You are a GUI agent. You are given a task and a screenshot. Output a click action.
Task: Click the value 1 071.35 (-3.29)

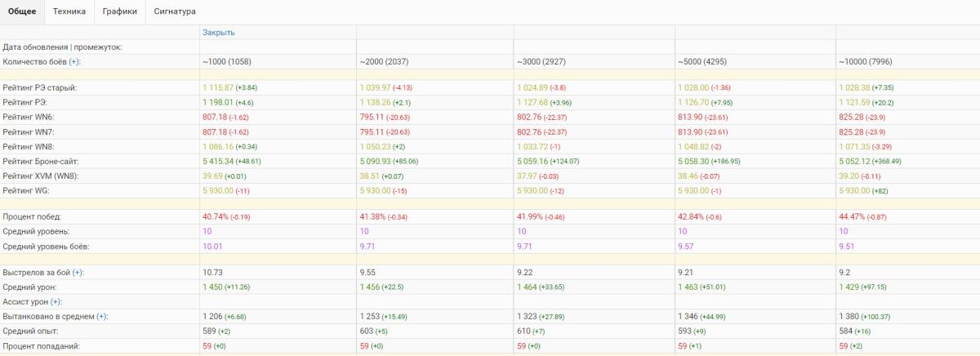coord(867,147)
